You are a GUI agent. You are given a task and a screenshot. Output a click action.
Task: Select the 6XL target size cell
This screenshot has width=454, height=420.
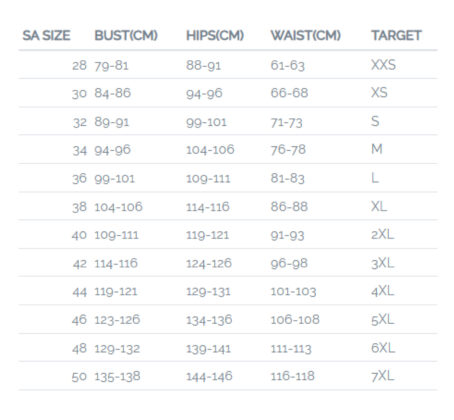(x=383, y=348)
